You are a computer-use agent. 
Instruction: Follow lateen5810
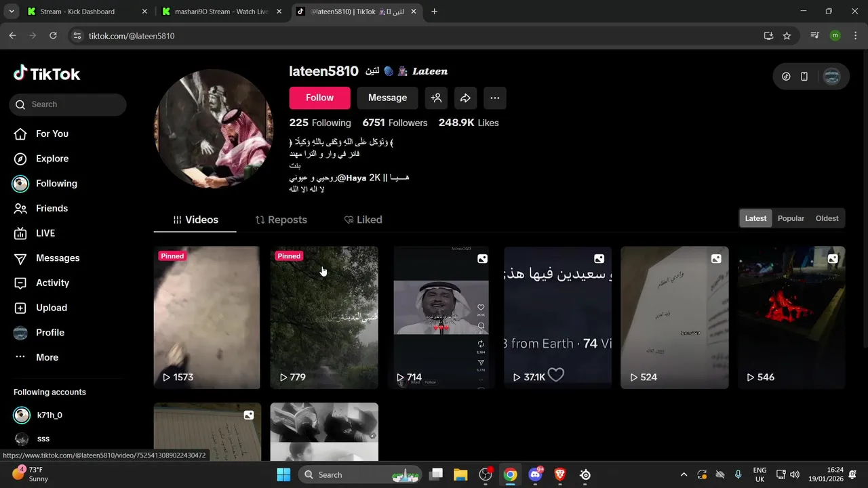[319, 98]
